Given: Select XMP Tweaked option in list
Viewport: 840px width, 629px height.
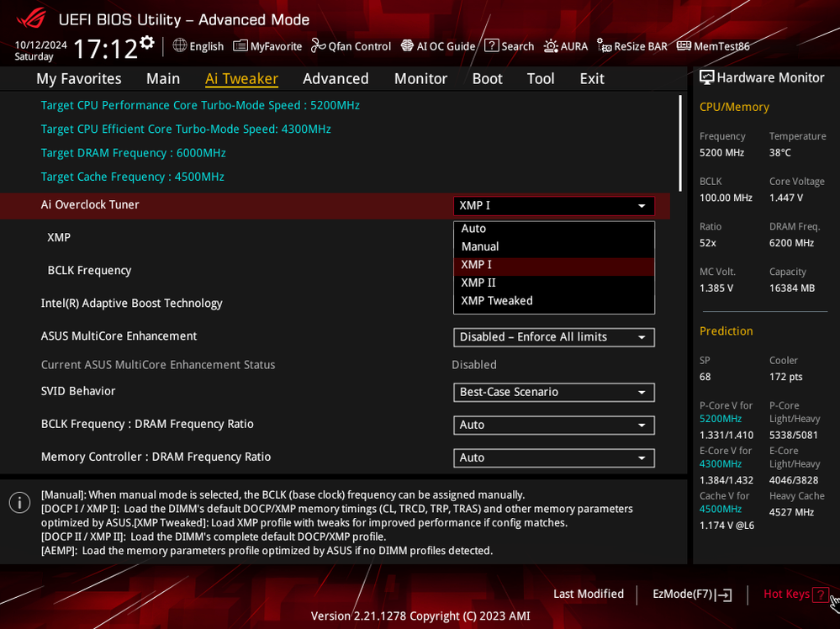Looking at the screenshot, I should (x=554, y=301).
